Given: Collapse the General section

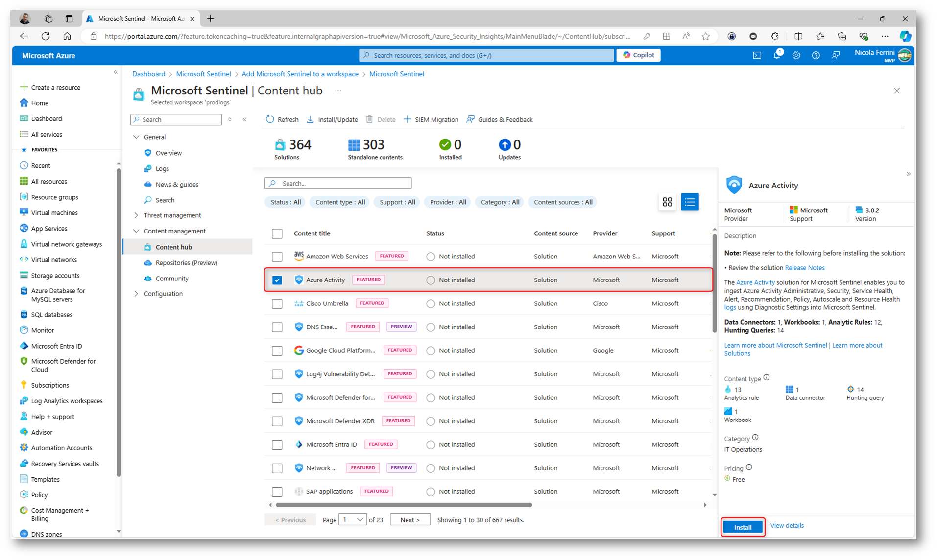Looking at the screenshot, I should [136, 137].
